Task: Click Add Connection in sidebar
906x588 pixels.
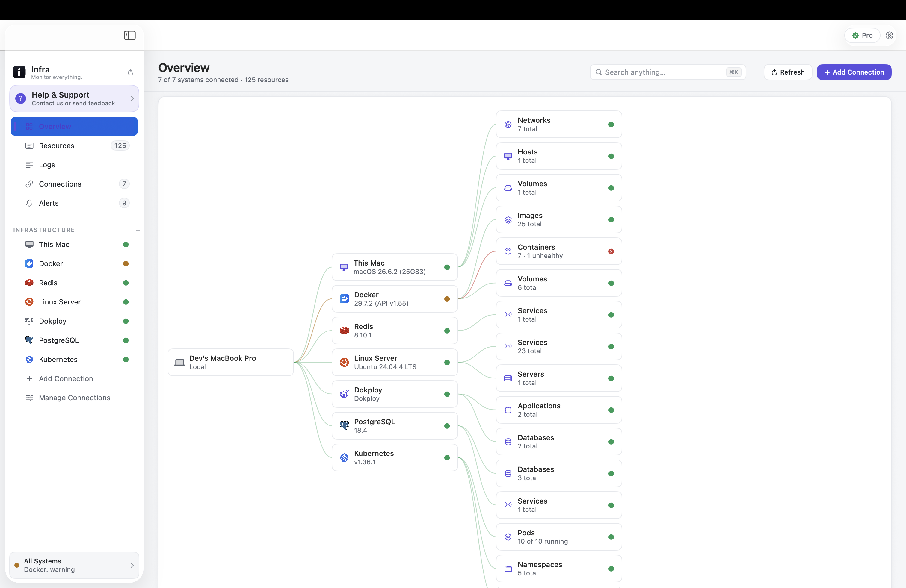Action: coord(74,378)
